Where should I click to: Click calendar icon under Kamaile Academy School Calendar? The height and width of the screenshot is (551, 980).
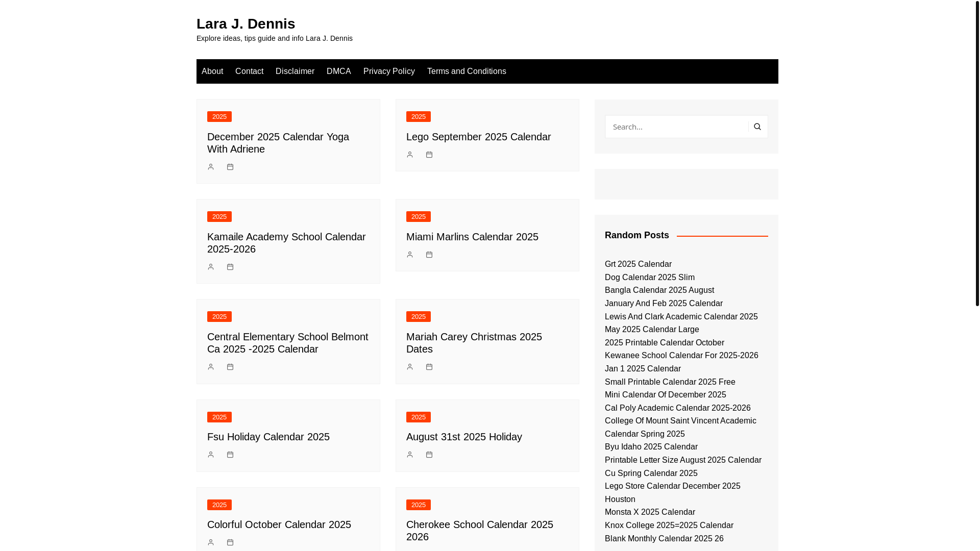[x=230, y=267]
